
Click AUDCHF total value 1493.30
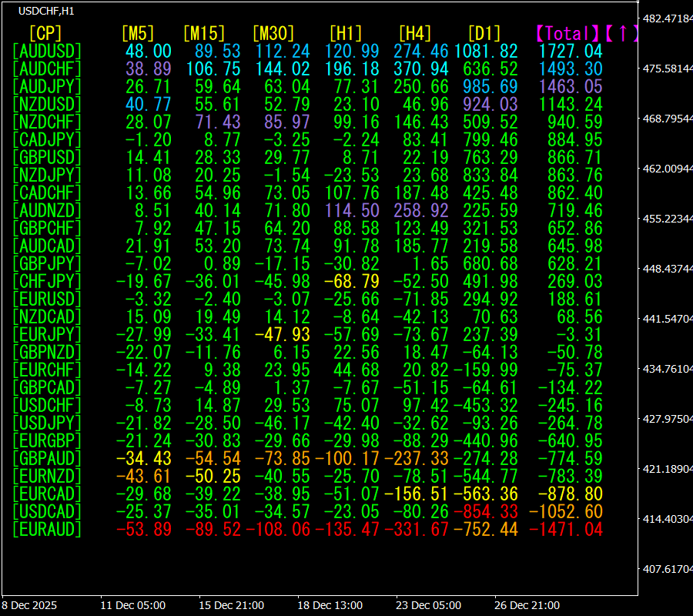click(571, 69)
